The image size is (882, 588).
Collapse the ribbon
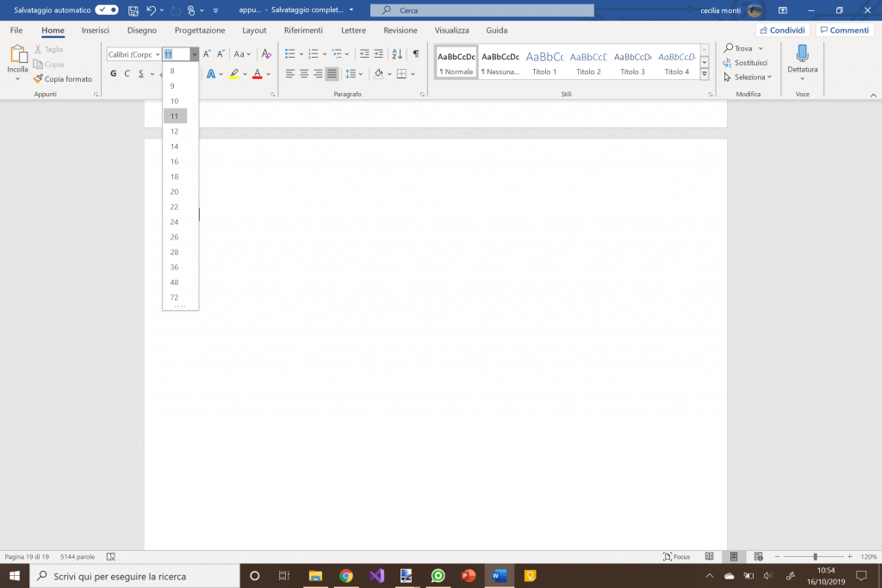point(873,95)
